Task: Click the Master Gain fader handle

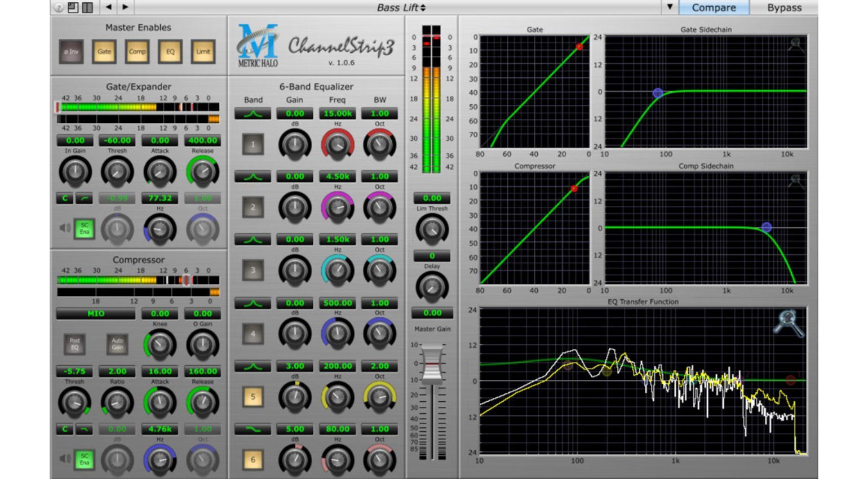Action: [432, 365]
